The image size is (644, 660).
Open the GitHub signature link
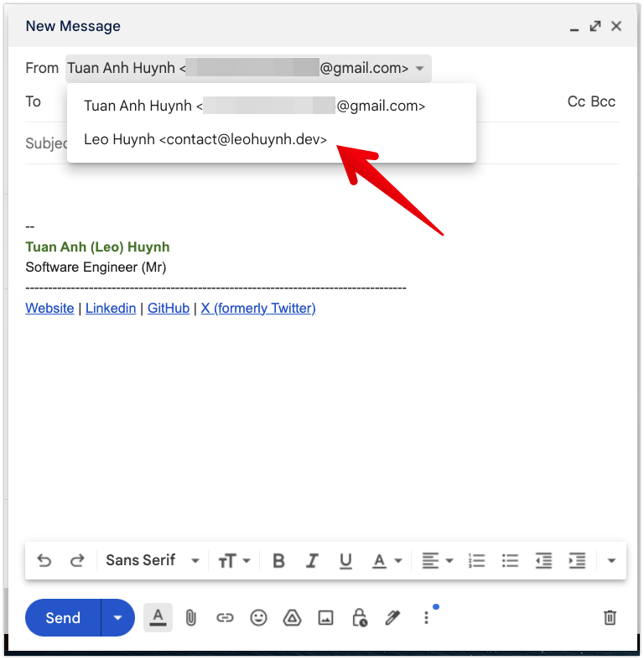[x=169, y=308]
